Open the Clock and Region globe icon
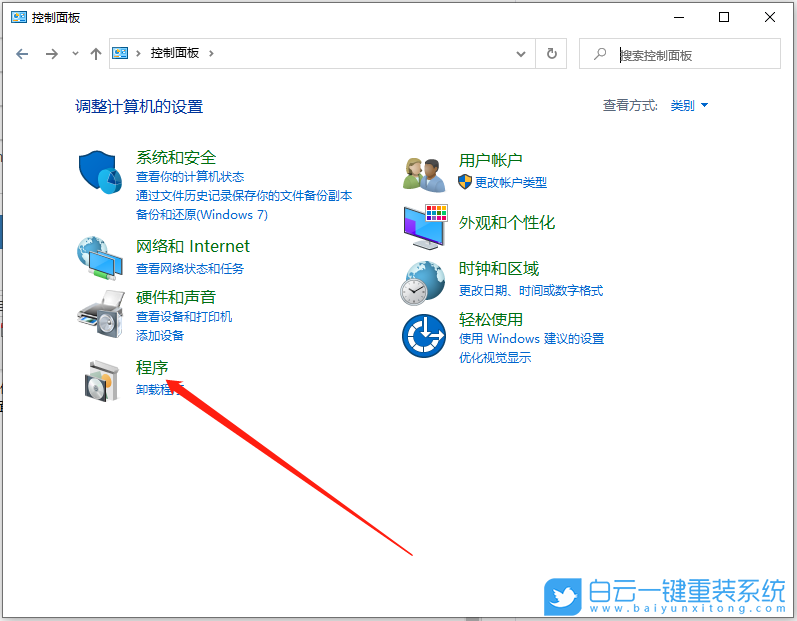The width and height of the screenshot is (797, 621). [x=423, y=283]
